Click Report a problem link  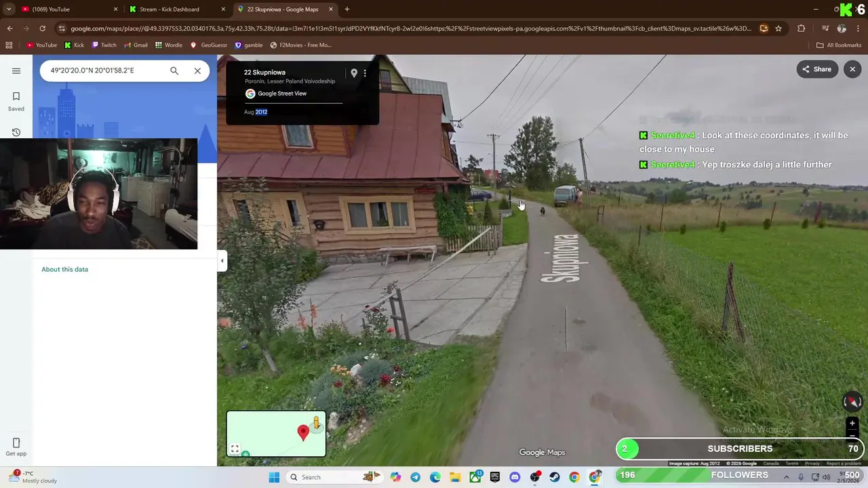pyautogui.click(x=844, y=464)
